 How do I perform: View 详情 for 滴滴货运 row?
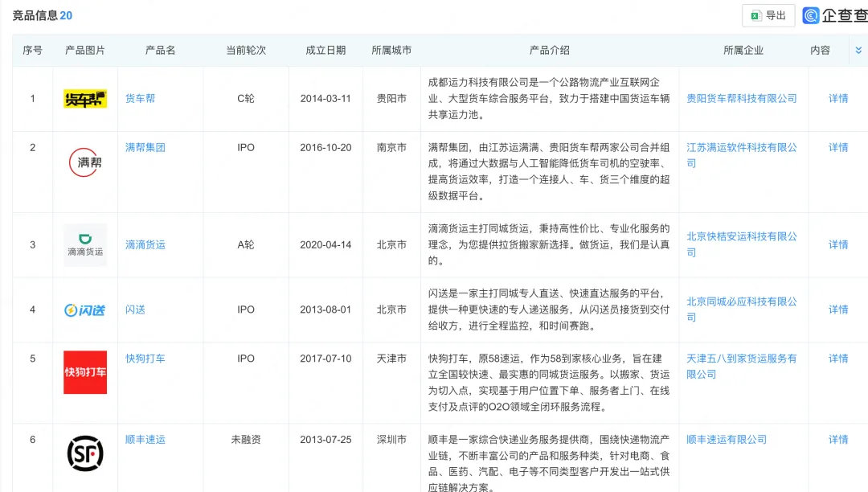(837, 244)
